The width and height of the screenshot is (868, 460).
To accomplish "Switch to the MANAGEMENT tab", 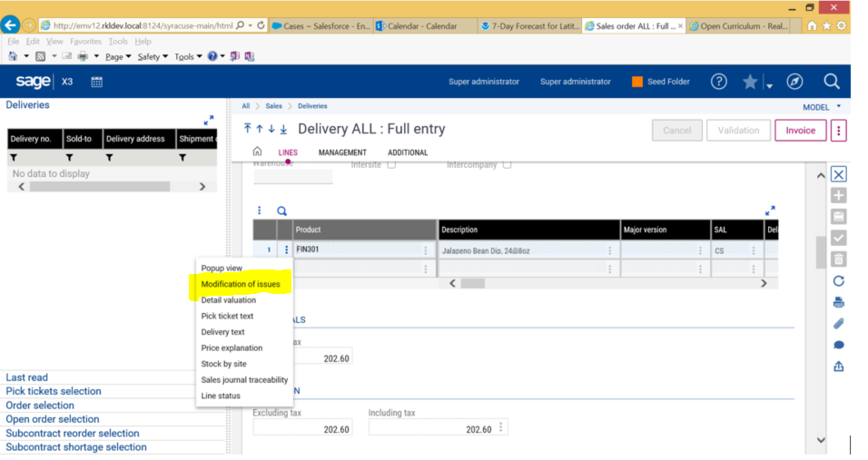I will coord(342,152).
